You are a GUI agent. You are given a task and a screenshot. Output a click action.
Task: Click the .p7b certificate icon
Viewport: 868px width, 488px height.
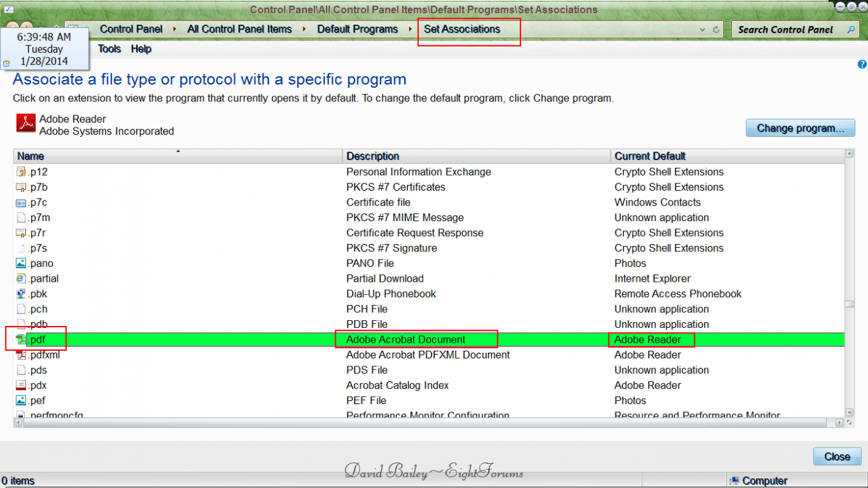click(x=21, y=187)
